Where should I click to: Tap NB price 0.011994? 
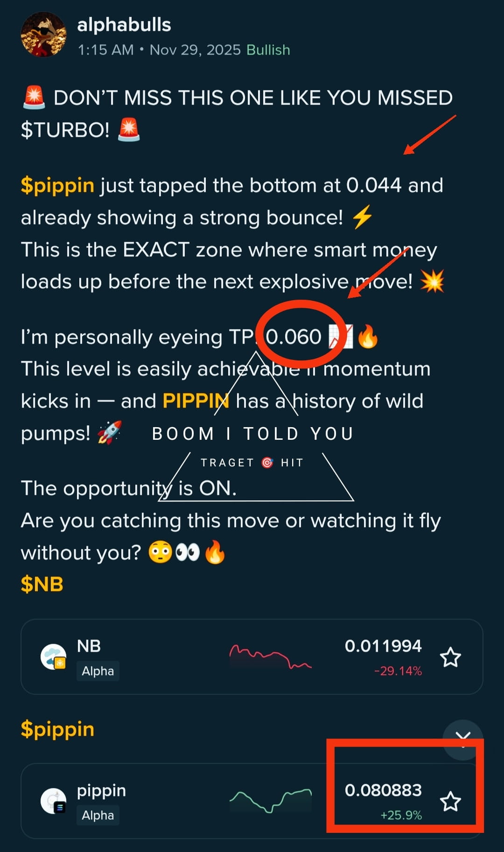pos(383,646)
